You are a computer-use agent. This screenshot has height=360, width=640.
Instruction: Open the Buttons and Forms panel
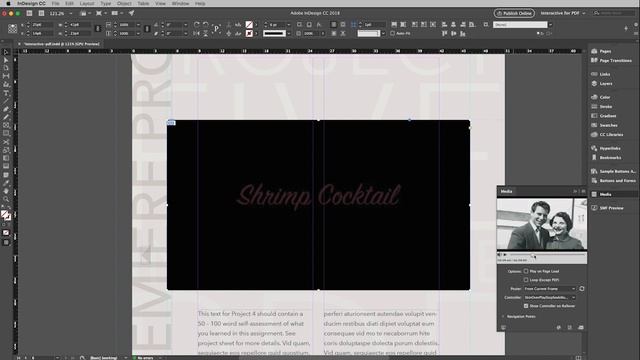[x=613, y=180]
